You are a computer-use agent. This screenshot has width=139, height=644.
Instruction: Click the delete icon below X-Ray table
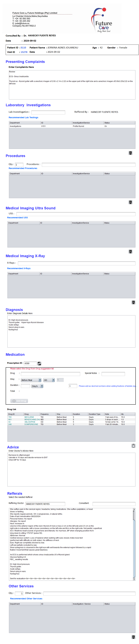[x=133, y=302]
